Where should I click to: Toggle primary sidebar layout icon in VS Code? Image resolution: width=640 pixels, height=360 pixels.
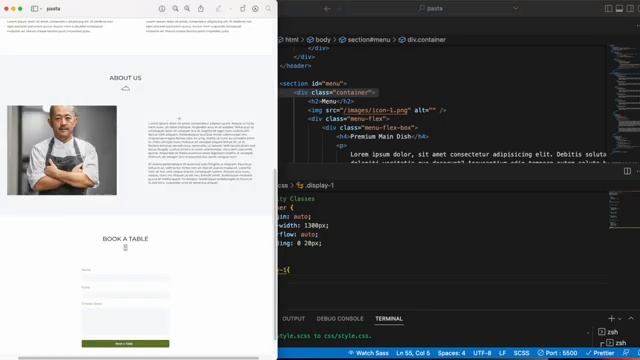[609, 9]
